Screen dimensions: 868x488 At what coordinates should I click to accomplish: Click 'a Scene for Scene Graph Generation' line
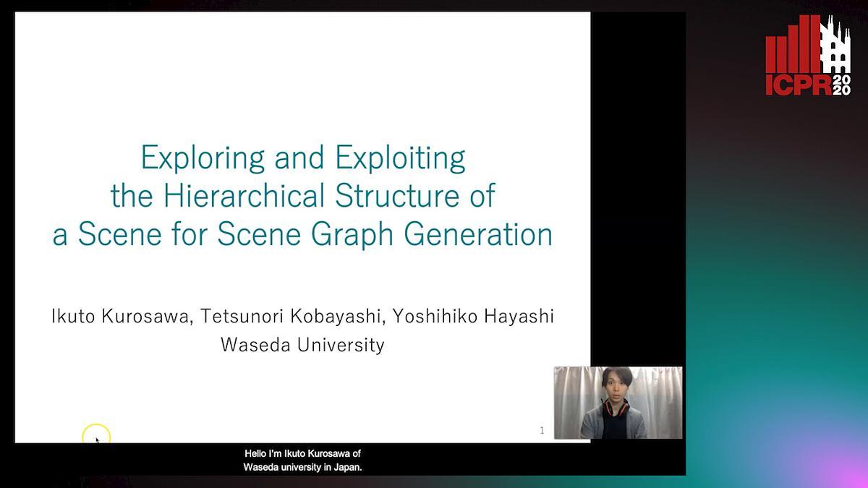pos(302,235)
